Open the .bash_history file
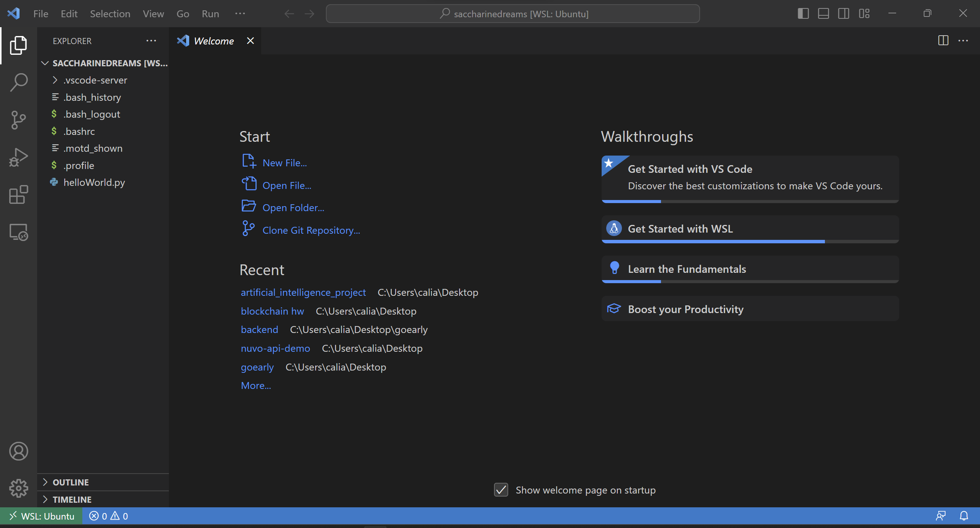Image resolution: width=980 pixels, height=528 pixels. [x=103, y=97]
